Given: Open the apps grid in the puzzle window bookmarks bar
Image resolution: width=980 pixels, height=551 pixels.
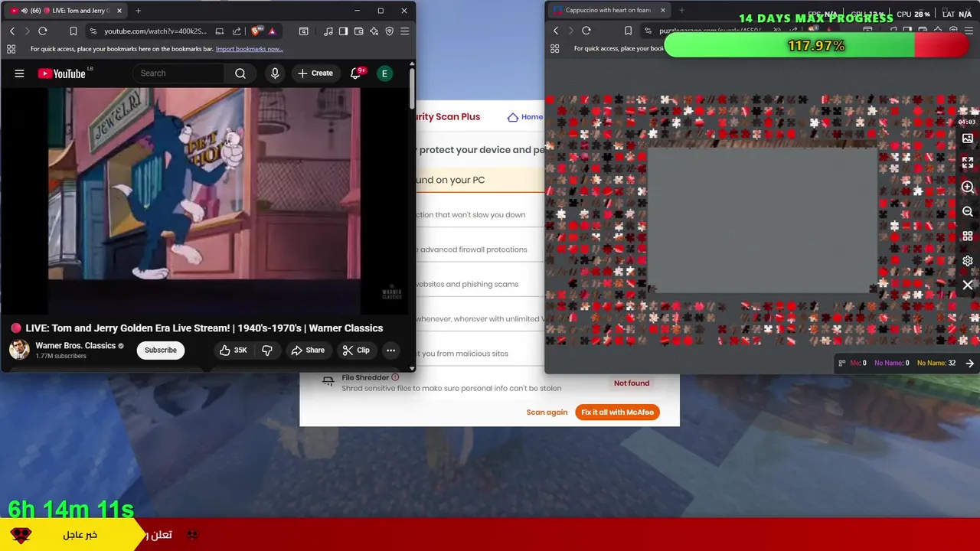Looking at the screenshot, I should 555,48.
